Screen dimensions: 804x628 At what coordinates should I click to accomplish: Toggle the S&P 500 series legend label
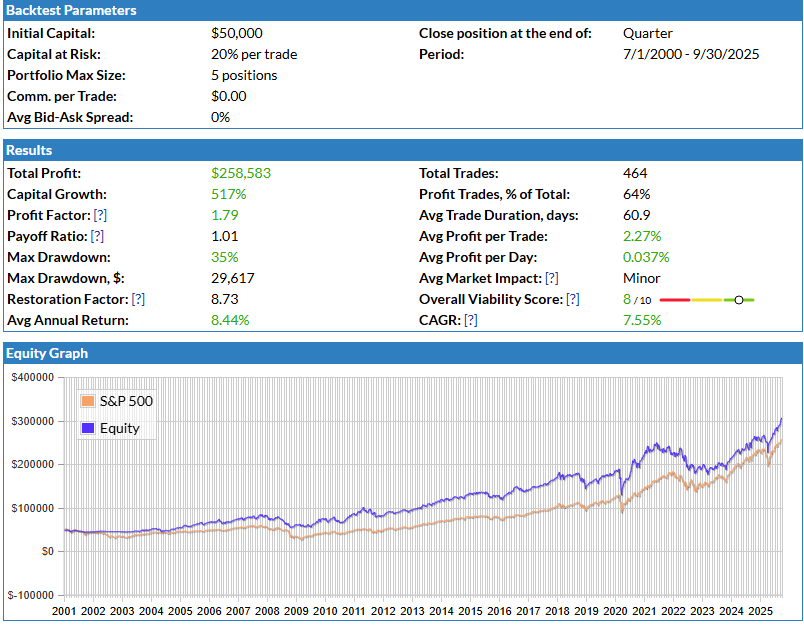[126, 401]
